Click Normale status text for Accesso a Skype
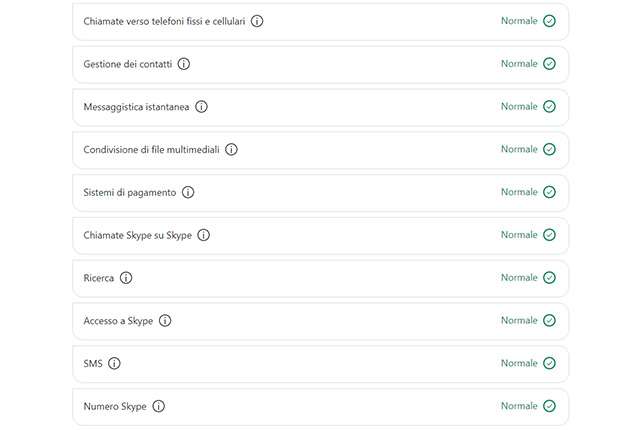The image size is (640, 430). (519, 321)
